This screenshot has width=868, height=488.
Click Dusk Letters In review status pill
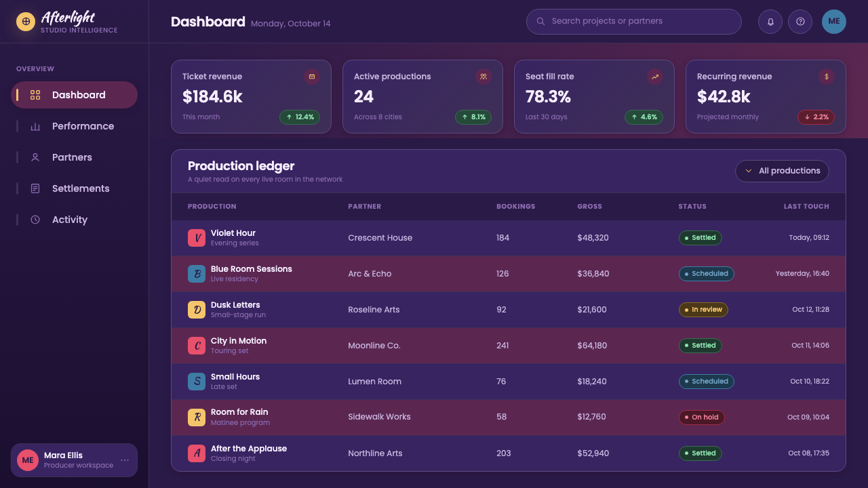(x=703, y=310)
